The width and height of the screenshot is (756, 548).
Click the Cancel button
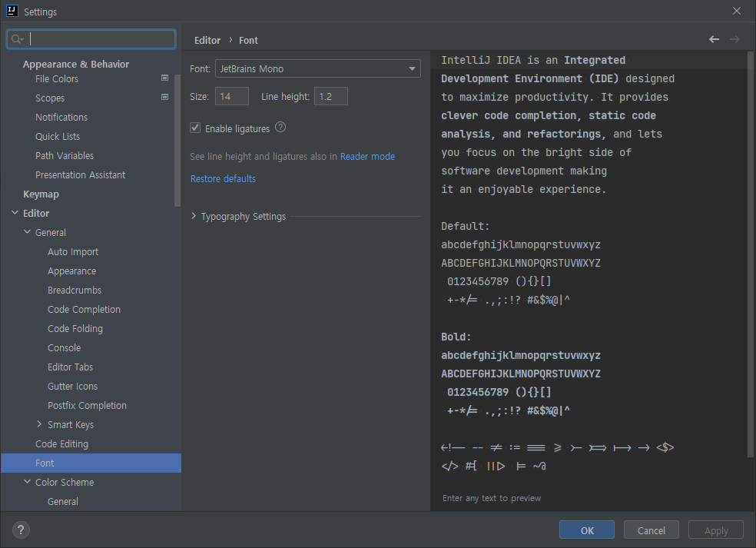click(652, 530)
